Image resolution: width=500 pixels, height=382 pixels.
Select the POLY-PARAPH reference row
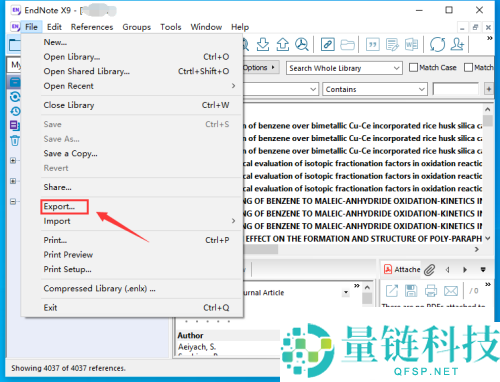363,239
